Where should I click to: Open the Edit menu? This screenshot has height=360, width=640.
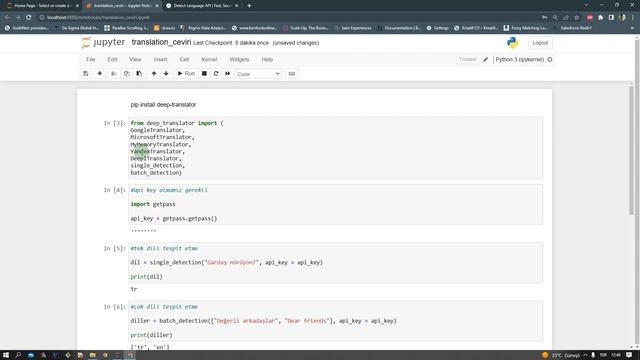(112, 60)
